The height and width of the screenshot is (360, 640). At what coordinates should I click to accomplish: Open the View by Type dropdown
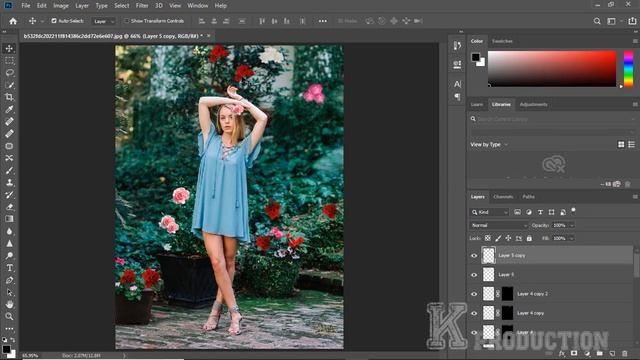pyautogui.click(x=489, y=144)
